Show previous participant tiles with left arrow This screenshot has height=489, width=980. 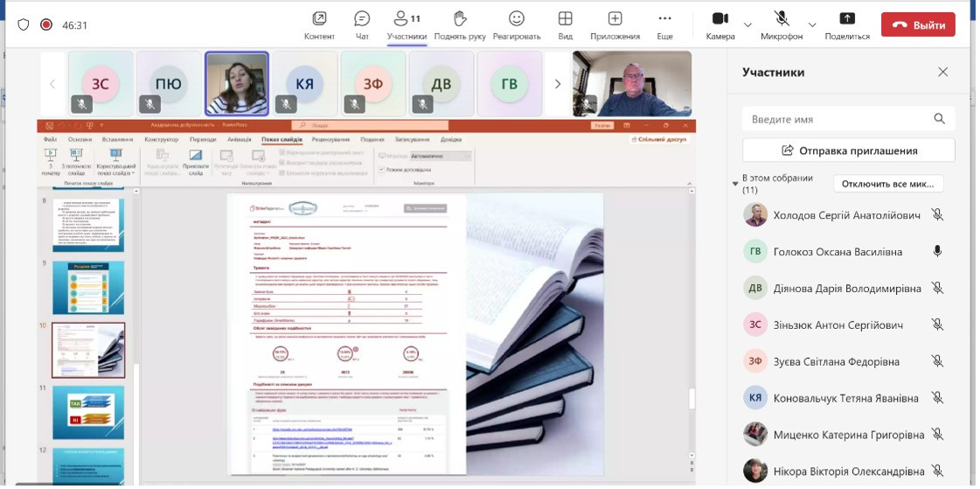pyautogui.click(x=52, y=84)
